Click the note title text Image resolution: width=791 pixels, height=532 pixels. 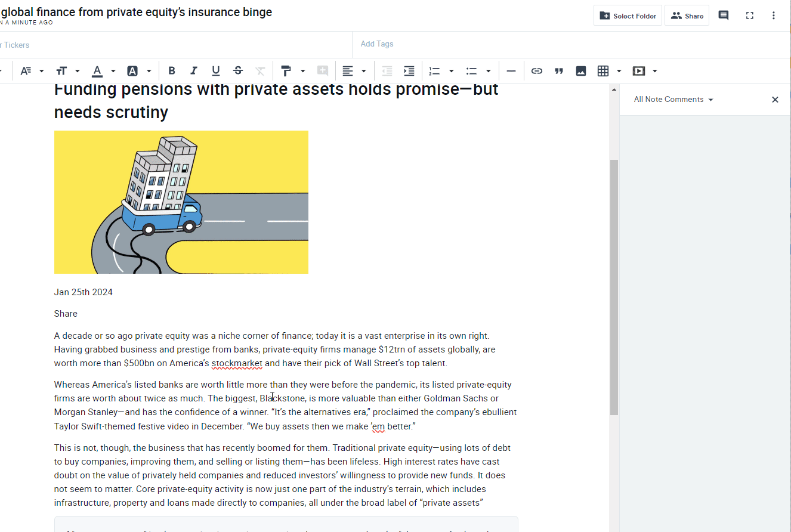coord(136,12)
